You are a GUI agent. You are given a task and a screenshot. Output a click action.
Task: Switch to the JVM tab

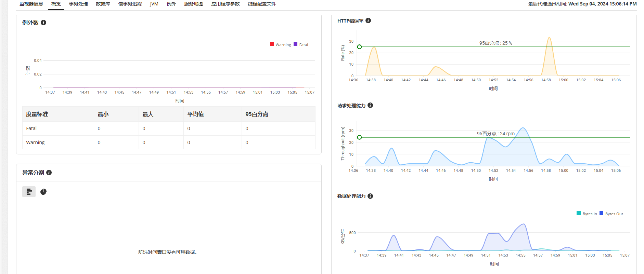154,4
